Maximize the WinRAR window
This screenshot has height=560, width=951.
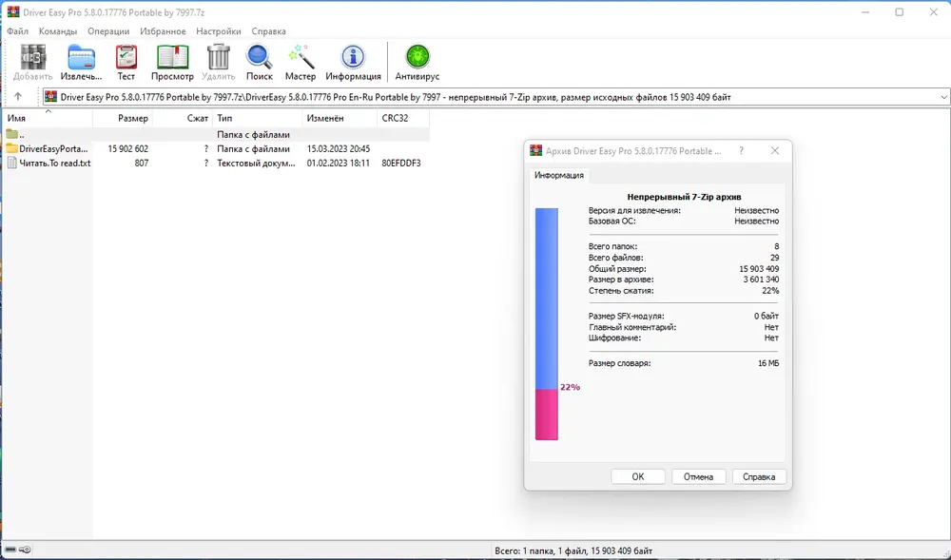[900, 12]
